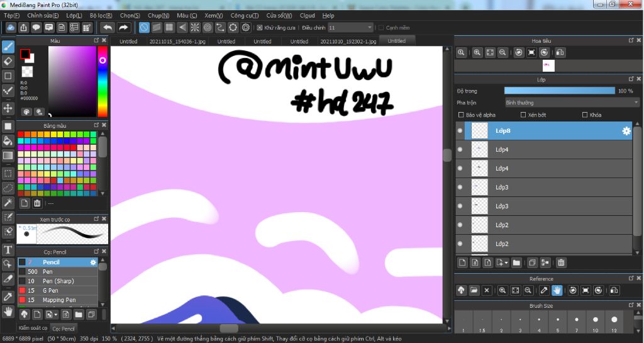This screenshot has height=343, width=644.
Task: Switch to 20211010_192302-1.jpg tab
Action: click(348, 42)
